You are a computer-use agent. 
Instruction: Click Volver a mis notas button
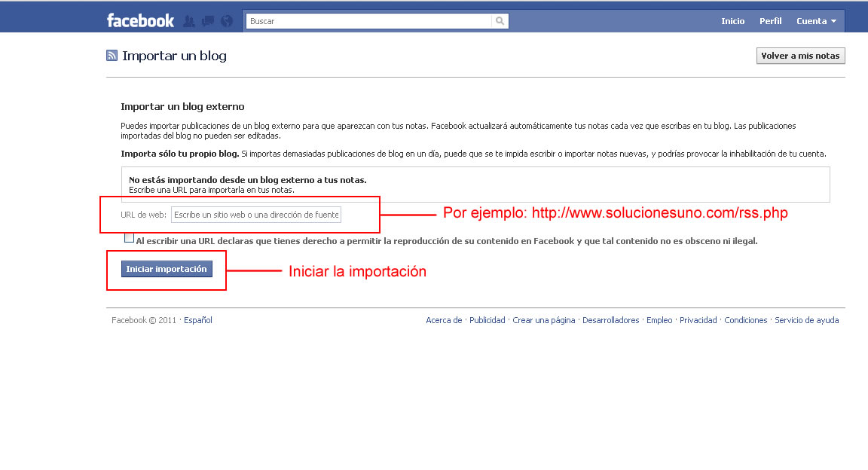800,56
